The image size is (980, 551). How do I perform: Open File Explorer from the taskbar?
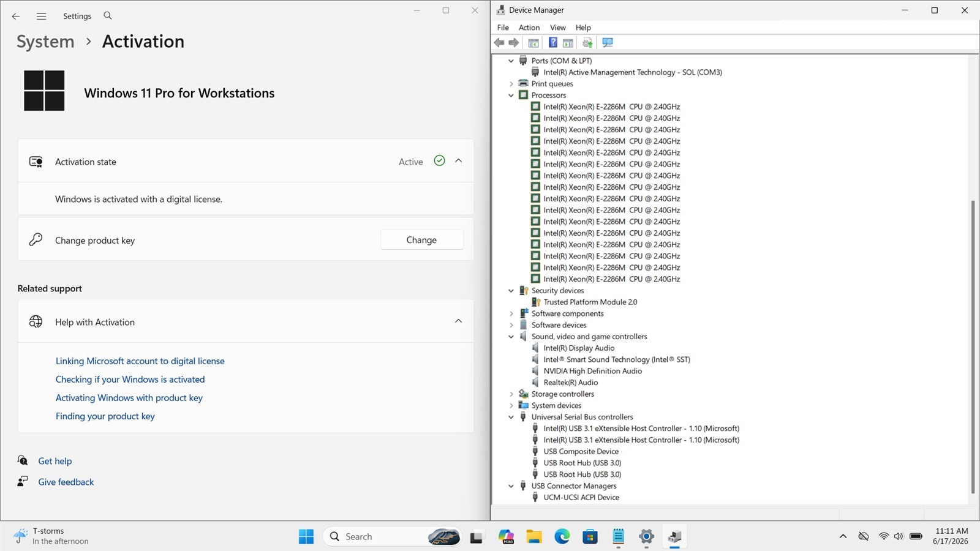click(x=534, y=537)
